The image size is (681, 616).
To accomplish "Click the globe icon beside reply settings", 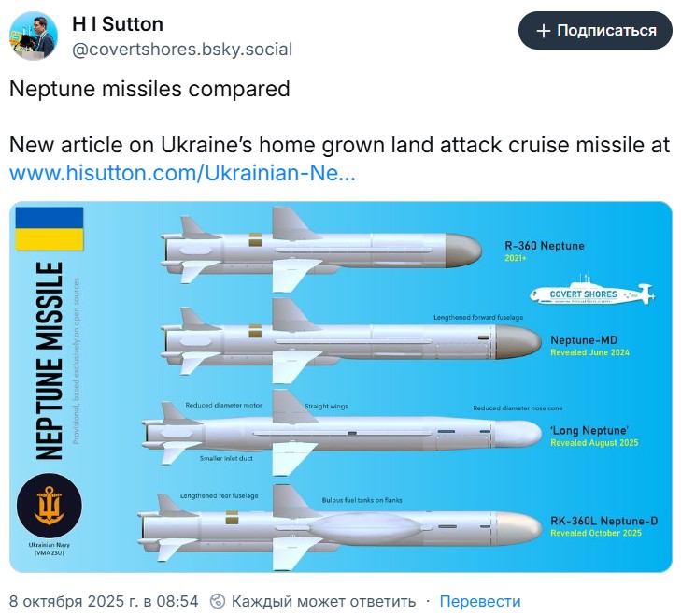I will (x=218, y=601).
